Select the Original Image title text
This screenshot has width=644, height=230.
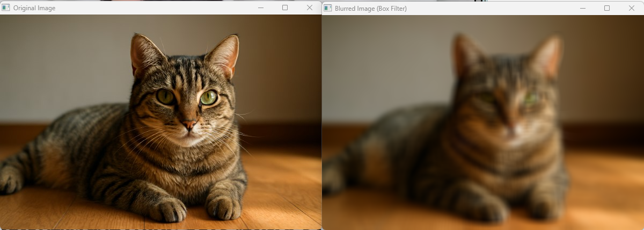pyautogui.click(x=34, y=9)
